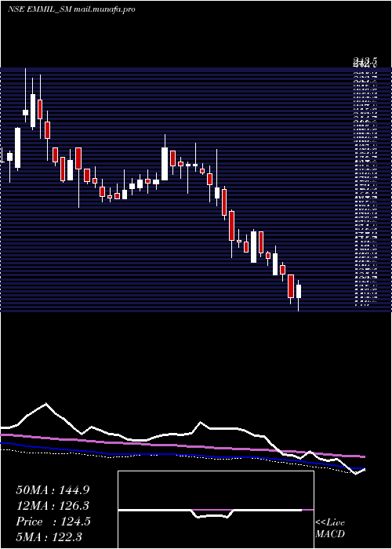This screenshot has width=392, height=549.
Task: Click the '<<Live MACD' label
Action: coord(330,529)
